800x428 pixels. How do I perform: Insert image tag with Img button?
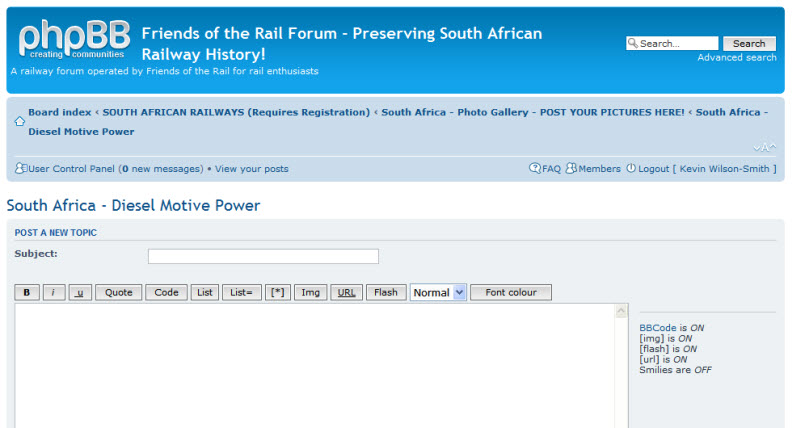click(x=311, y=293)
